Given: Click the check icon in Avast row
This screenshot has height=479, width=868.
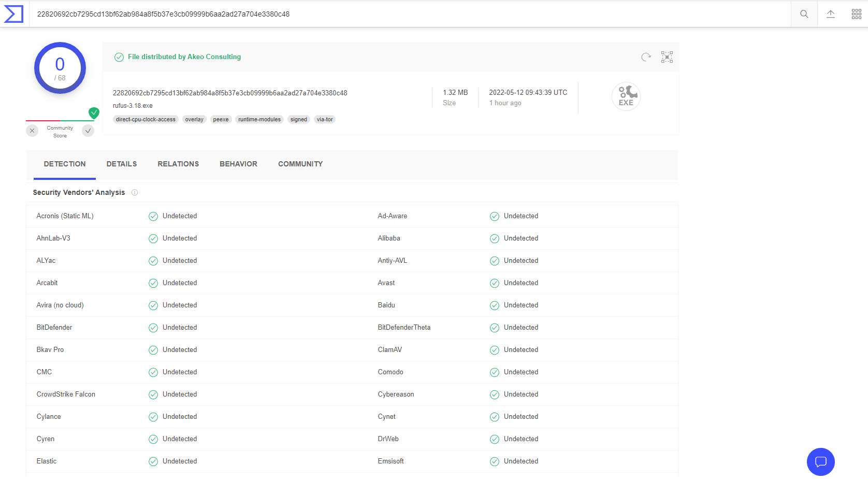Looking at the screenshot, I should tap(495, 283).
